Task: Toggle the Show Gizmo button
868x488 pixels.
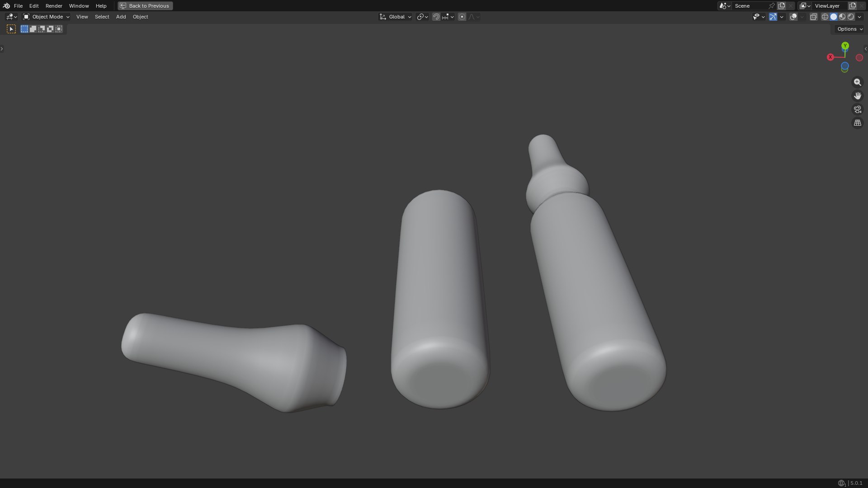Action: [773, 17]
